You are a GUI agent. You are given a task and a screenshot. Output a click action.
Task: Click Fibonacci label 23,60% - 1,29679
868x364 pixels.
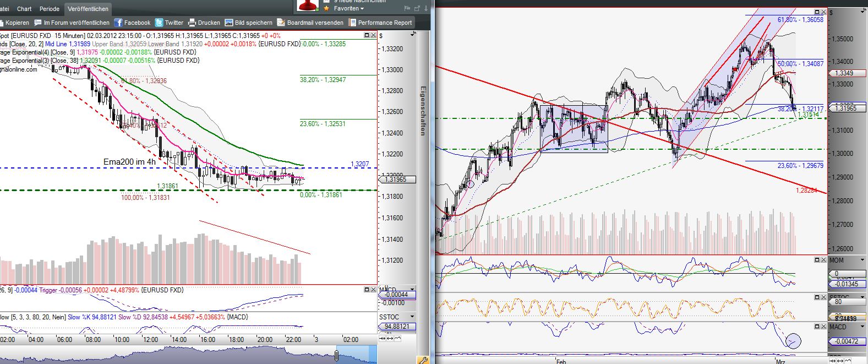801,166
